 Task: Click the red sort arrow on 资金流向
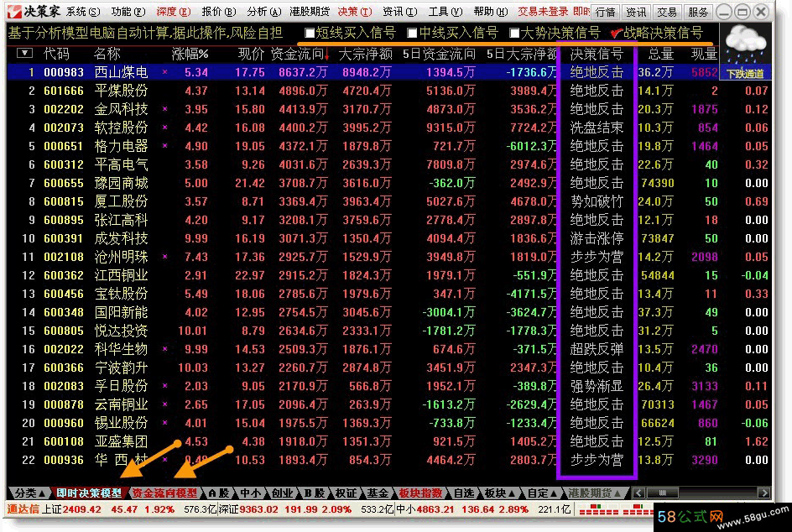[327, 54]
